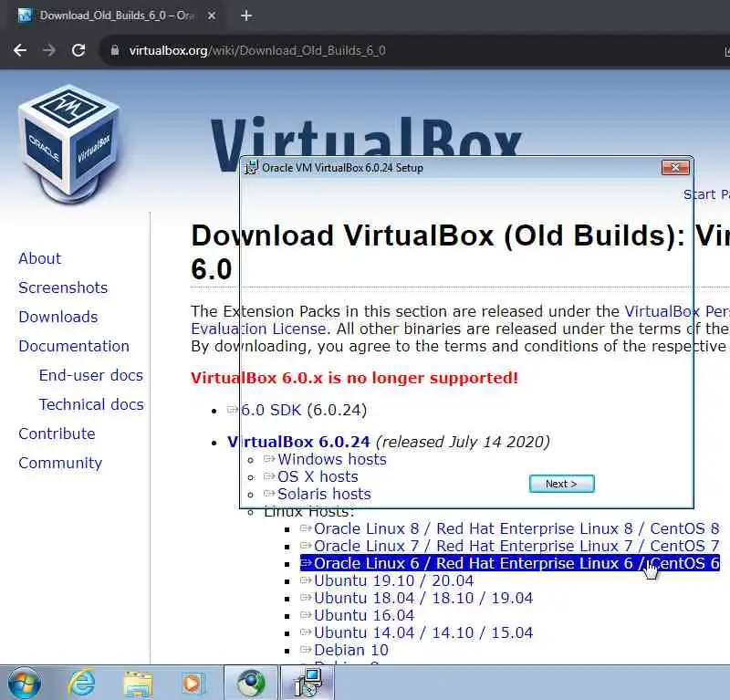The width and height of the screenshot is (730, 700).
Task: Download Solaris hosts link
Action: [325, 494]
